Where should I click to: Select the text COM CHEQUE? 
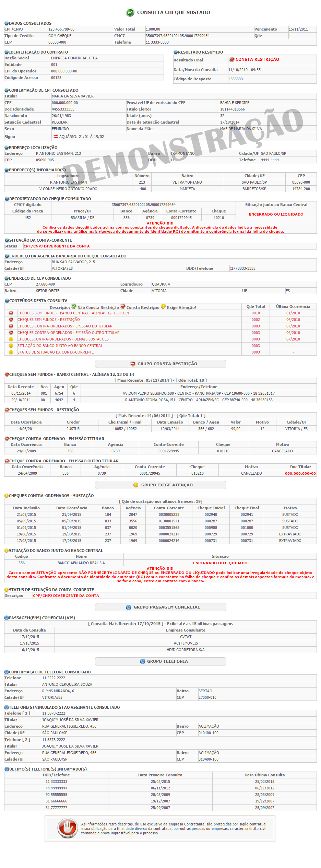(60, 36)
